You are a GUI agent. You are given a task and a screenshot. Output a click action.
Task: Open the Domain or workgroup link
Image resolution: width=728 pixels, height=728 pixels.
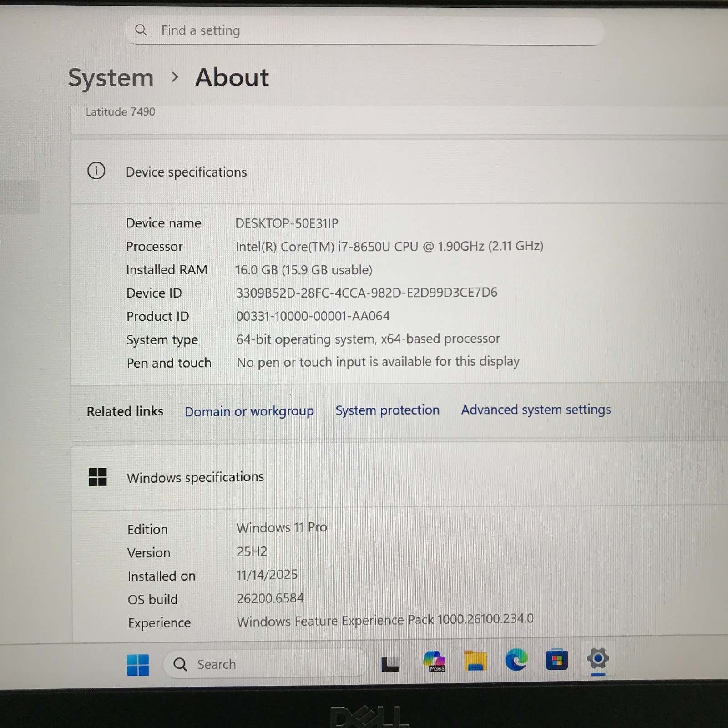[x=249, y=411]
